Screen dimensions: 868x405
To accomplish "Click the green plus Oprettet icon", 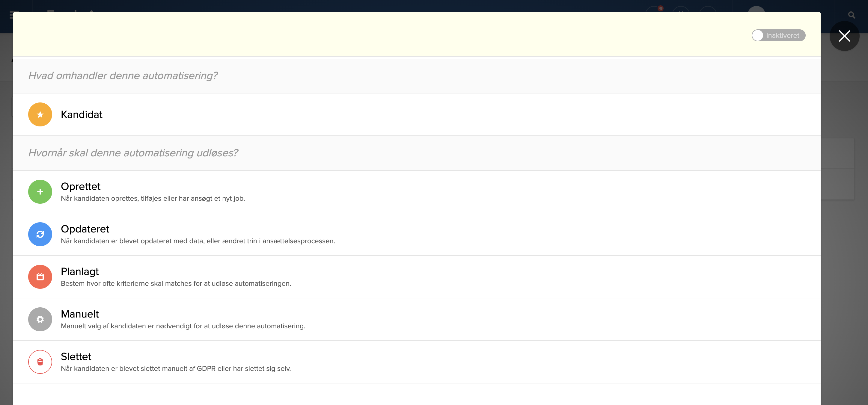I will tap(40, 191).
